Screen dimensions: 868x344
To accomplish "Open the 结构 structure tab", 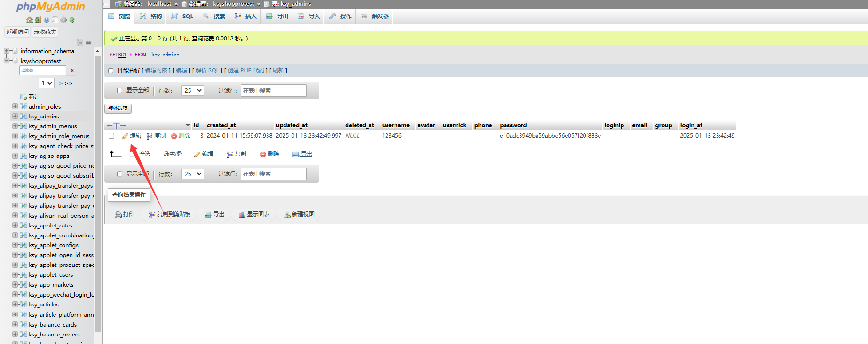I will [x=151, y=16].
